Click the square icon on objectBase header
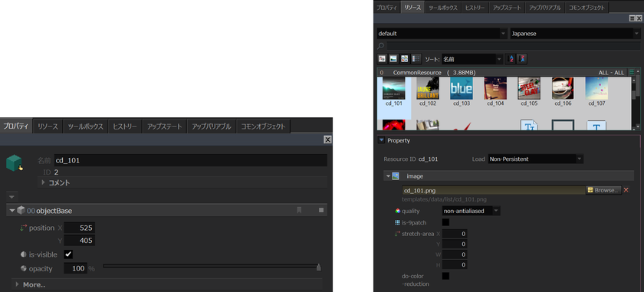The width and height of the screenshot is (644, 292). pos(321,210)
